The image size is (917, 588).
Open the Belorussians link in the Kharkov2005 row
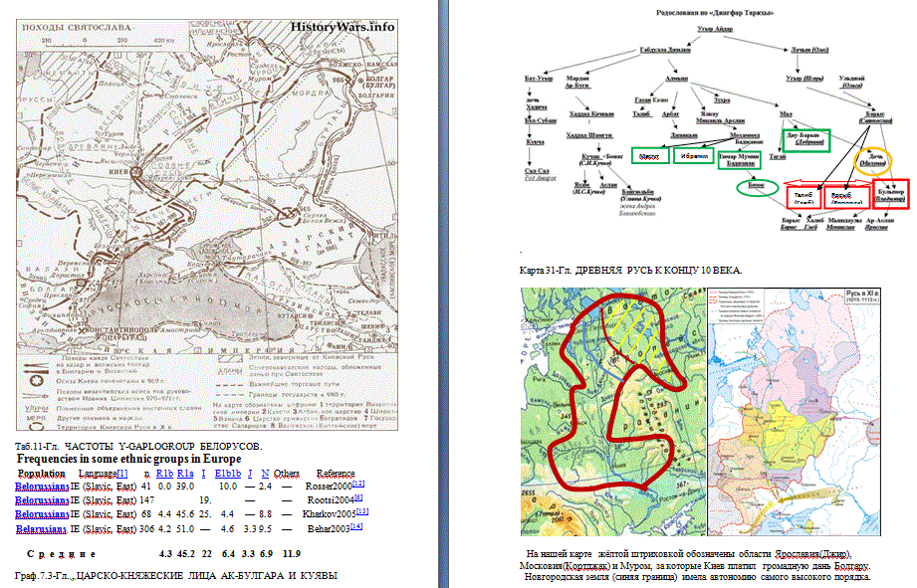pos(42,514)
